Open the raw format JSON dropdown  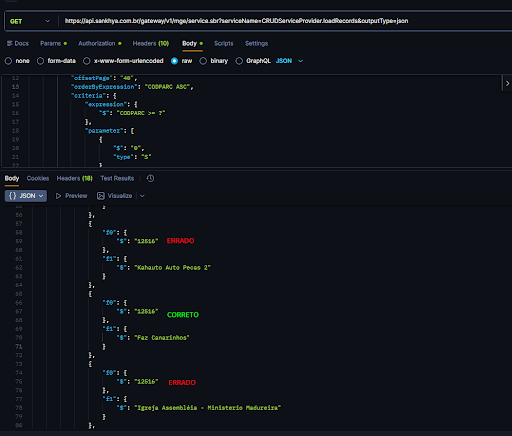pyautogui.click(x=289, y=61)
